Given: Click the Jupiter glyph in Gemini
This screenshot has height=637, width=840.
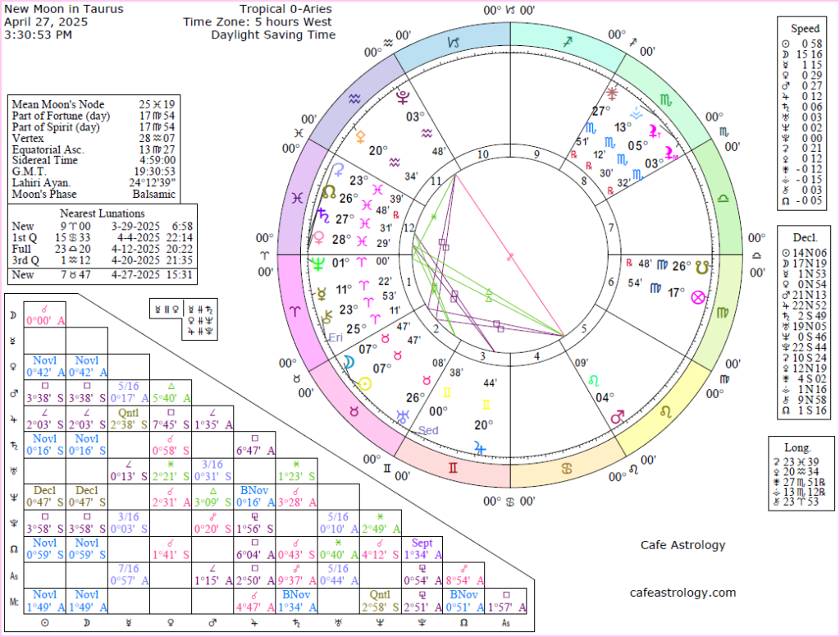Looking at the screenshot, I should coord(479,447).
